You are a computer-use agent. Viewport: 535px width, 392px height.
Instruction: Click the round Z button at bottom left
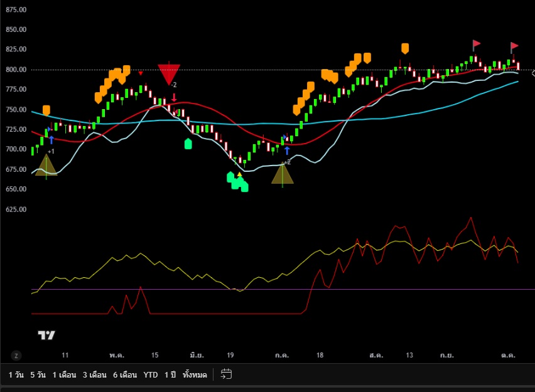pyautogui.click(x=16, y=355)
